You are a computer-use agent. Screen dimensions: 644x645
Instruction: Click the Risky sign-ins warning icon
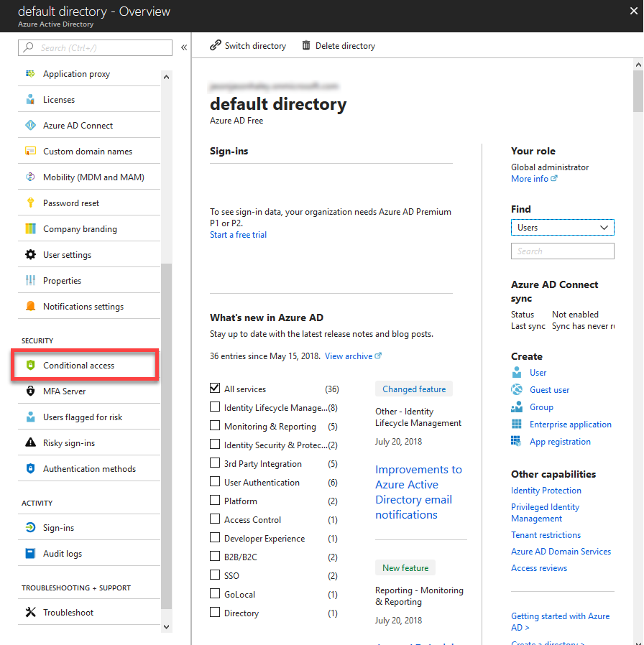30,442
